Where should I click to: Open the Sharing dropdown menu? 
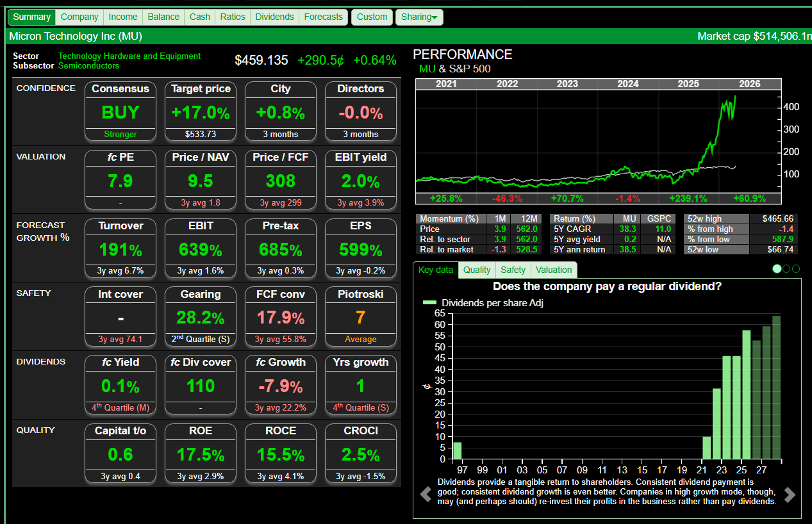[x=419, y=17]
